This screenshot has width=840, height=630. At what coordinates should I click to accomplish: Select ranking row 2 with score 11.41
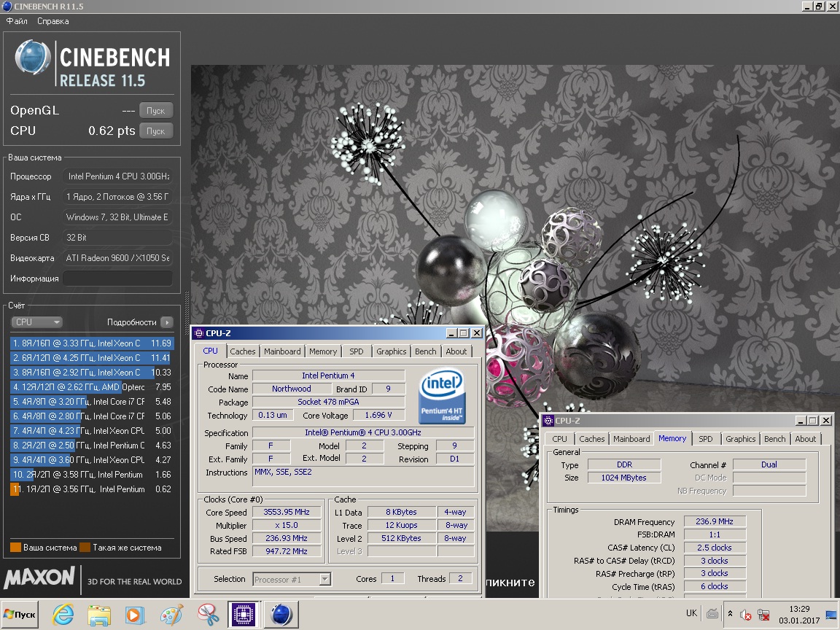tap(92, 357)
